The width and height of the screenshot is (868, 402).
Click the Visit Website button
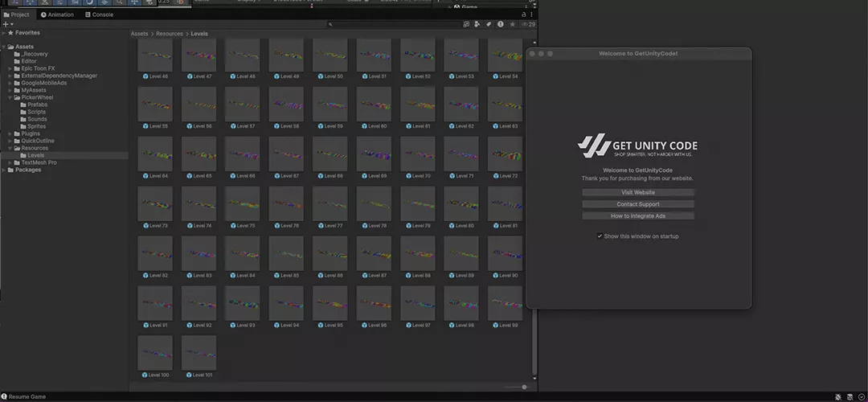point(638,193)
